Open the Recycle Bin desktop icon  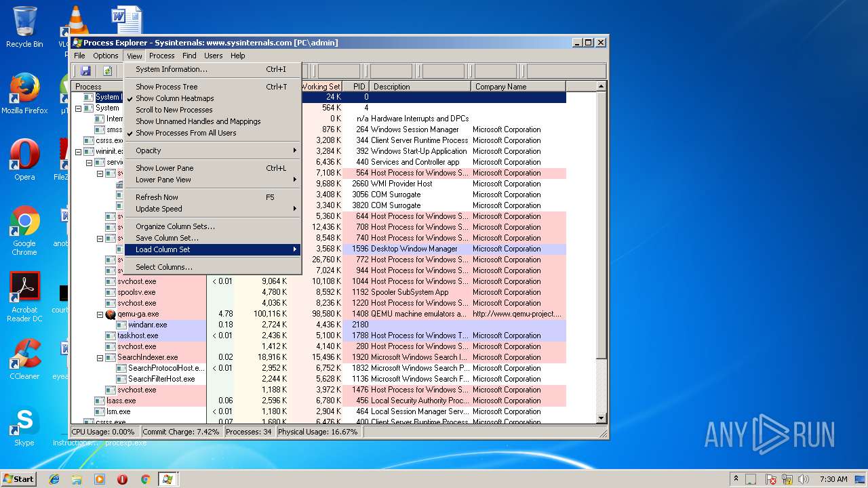point(24,27)
